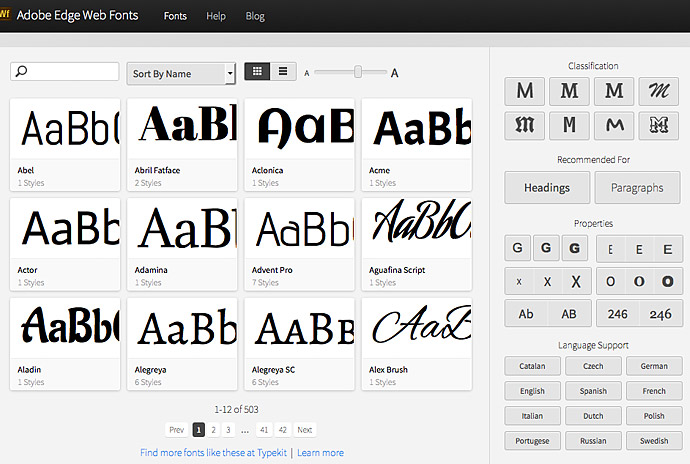
Task: Go to page 42
Action: [x=283, y=430]
